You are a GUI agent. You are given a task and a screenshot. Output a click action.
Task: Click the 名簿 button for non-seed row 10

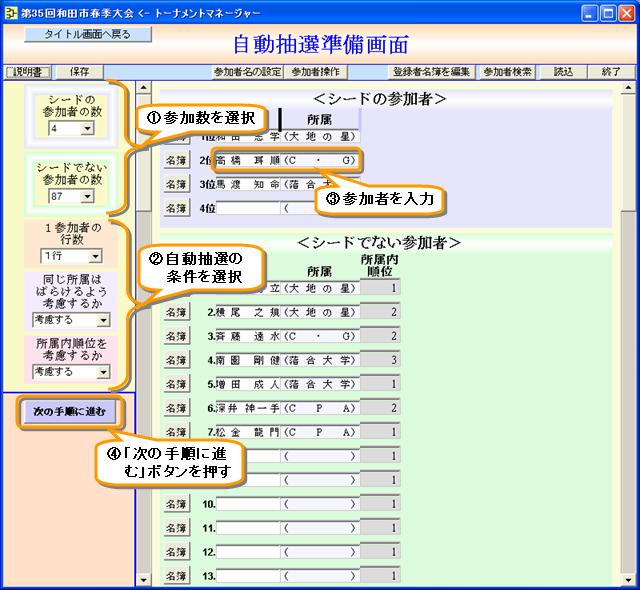tap(176, 504)
